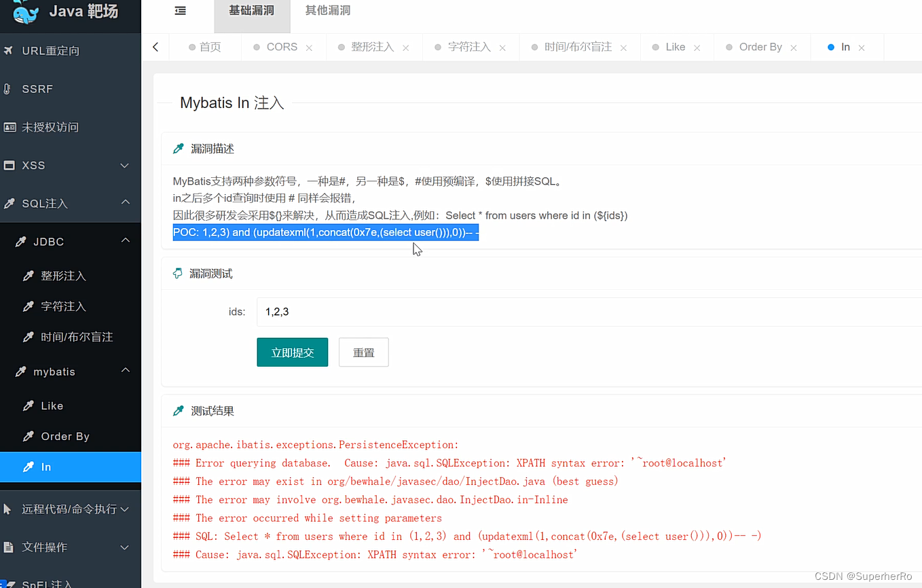Close the CORS tab
This screenshot has width=922, height=588.
click(x=309, y=48)
